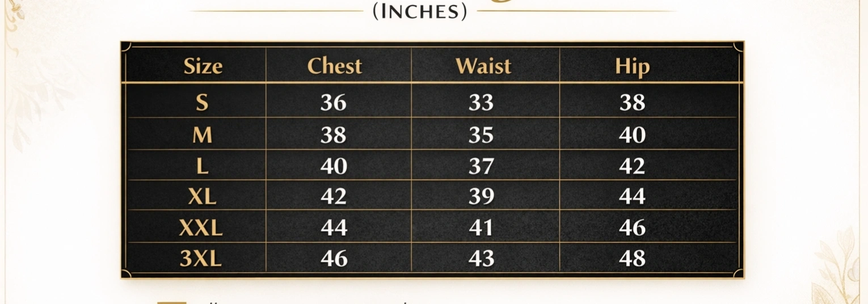Select the Waist column header

tap(483, 66)
